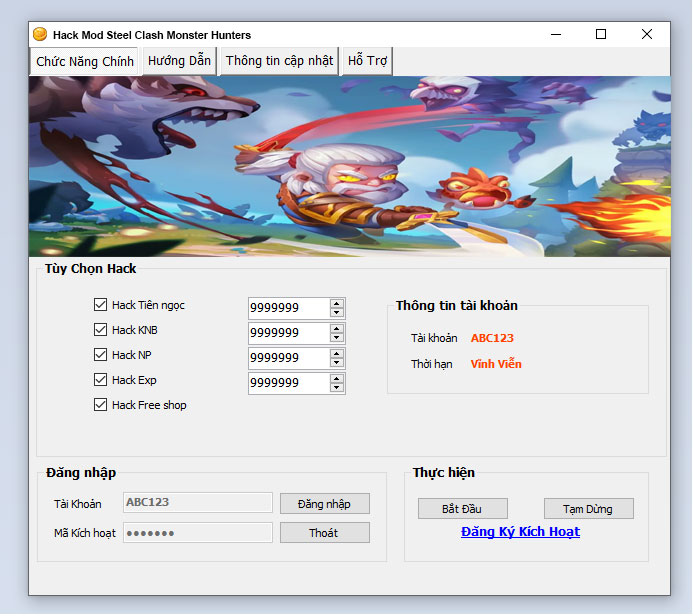This screenshot has width=693, height=616.
Task: Open the Thông tin cập nhật tab
Action: [279, 61]
